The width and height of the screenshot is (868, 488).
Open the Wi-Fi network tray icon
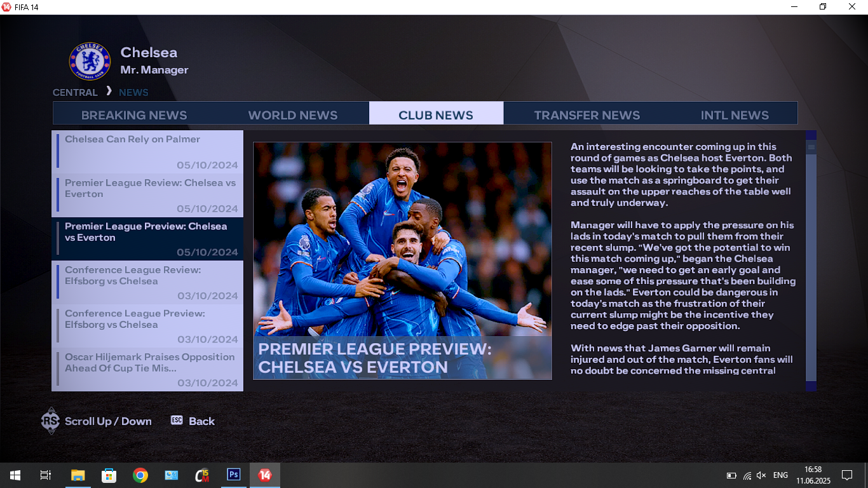pos(747,475)
